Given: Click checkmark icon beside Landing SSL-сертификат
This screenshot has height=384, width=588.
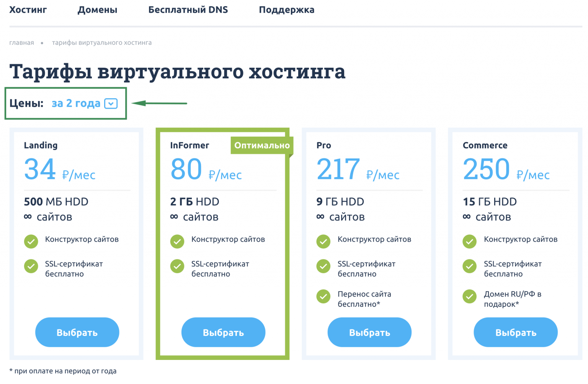Looking at the screenshot, I should pos(31,266).
